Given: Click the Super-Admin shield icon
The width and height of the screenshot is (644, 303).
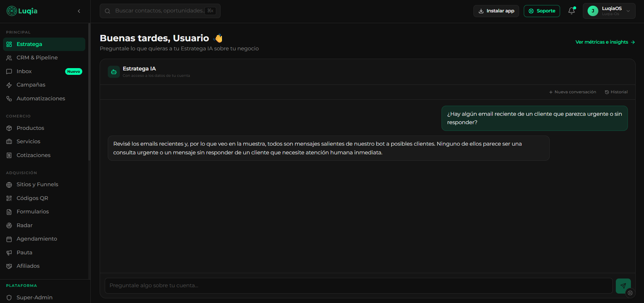Looking at the screenshot, I should coord(9,298).
